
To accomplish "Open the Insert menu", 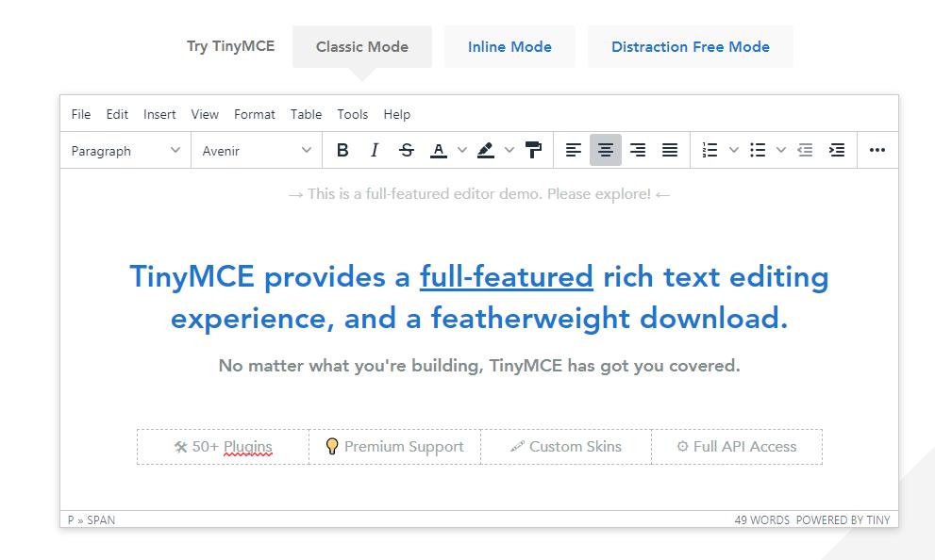I will point(159,114).
